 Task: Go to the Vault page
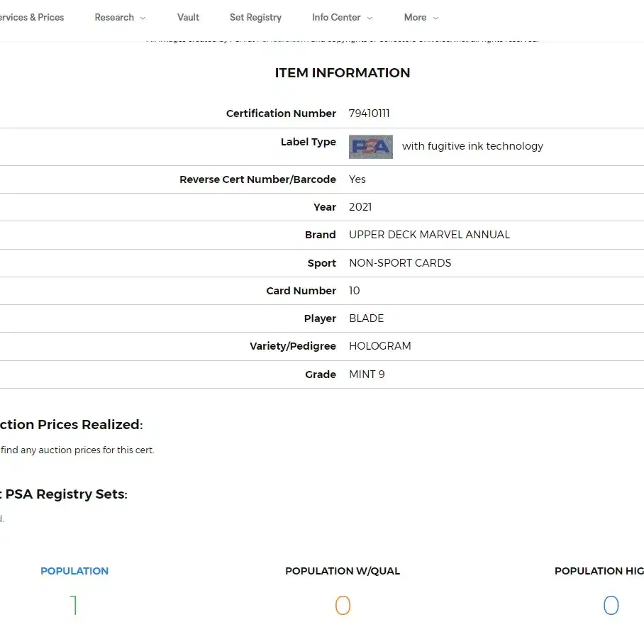coord(188,17)
